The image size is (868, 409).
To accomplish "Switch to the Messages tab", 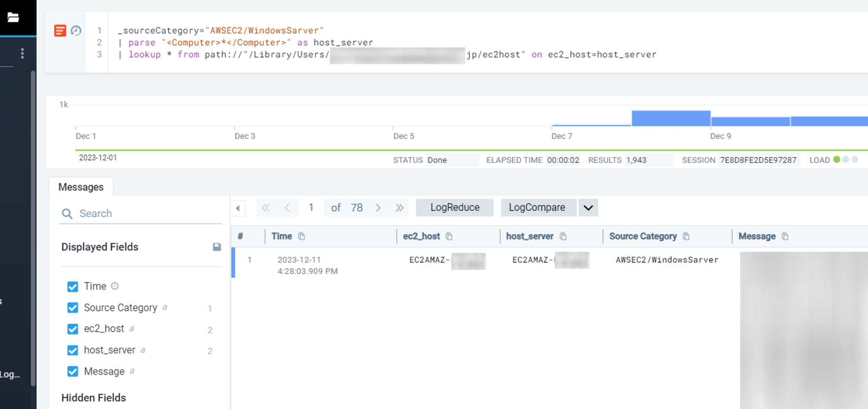I will point(81,187).
